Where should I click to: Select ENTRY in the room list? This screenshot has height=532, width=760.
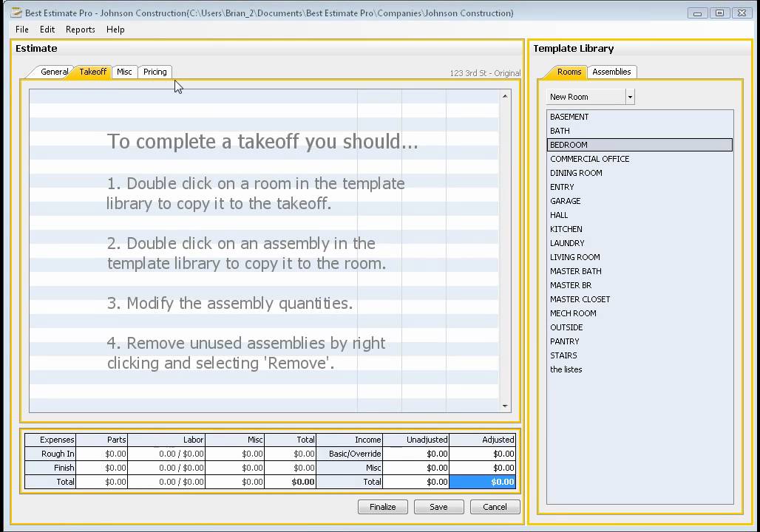click(x=639, y=187)
